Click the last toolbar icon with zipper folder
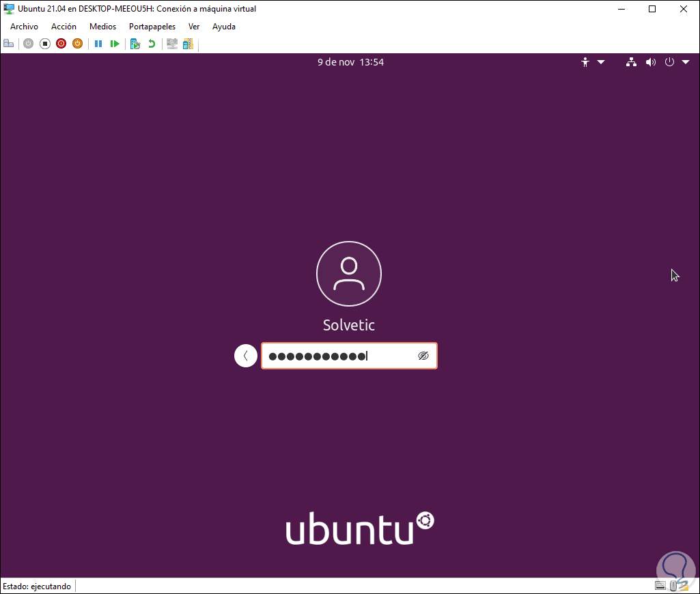The image size is (700, 594). (188, 44)
